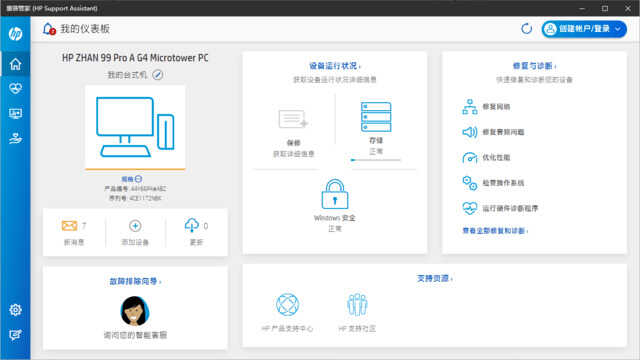Open the Home dashboard sidebar icon

click(x=16, y=64)
